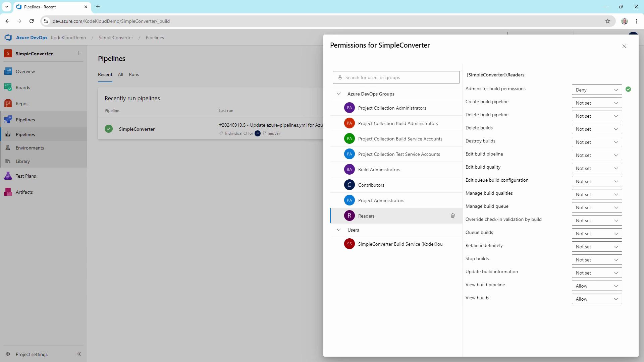The height and width of the screenshot is (362, 644).
Task: Open Boards from the sidebar
Action: [x=23, y=87]
